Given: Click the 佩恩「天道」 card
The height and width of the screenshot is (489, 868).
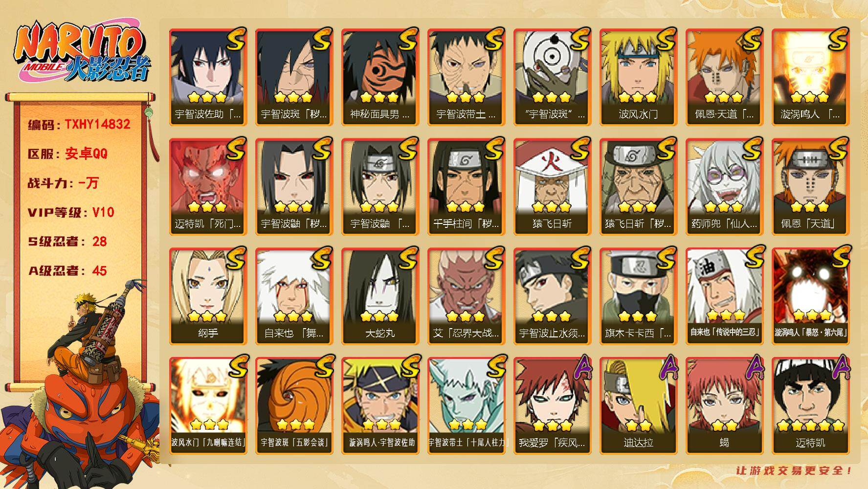Looking at the screenshot, I should click(x=810, y=187).
